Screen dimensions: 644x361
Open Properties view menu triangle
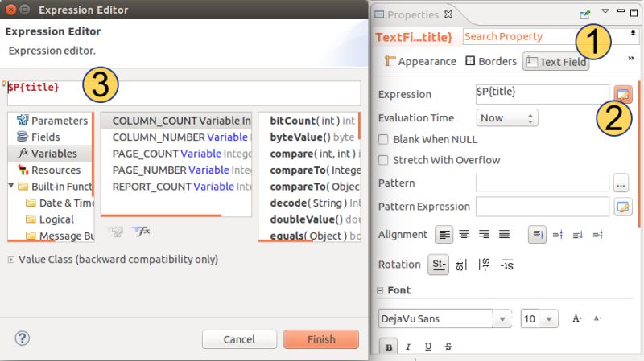point(605,11)
